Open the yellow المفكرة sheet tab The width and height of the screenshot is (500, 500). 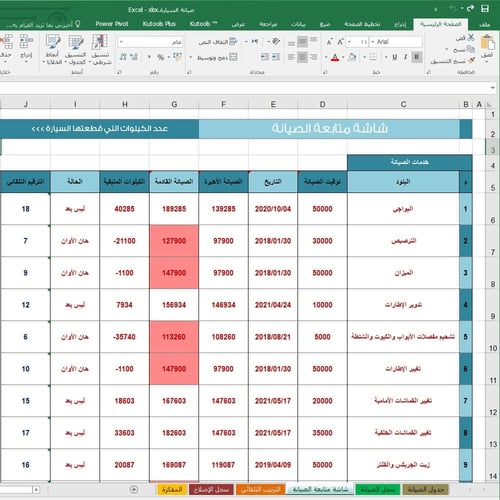[x=172, y=489]
